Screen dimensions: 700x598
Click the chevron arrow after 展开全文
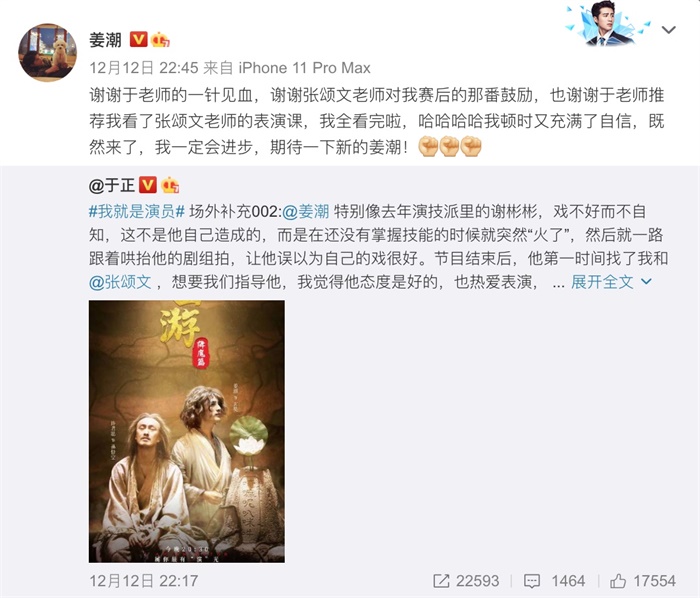point(646,282)
